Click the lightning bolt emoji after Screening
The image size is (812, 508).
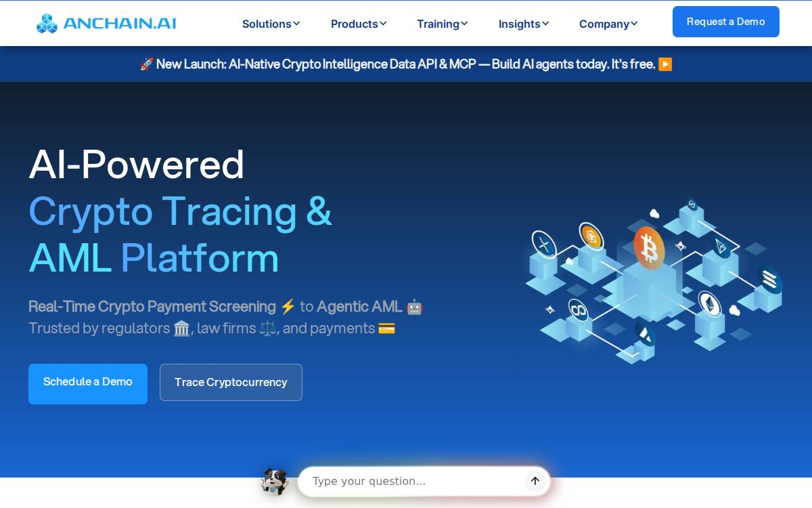click(288, 307)
